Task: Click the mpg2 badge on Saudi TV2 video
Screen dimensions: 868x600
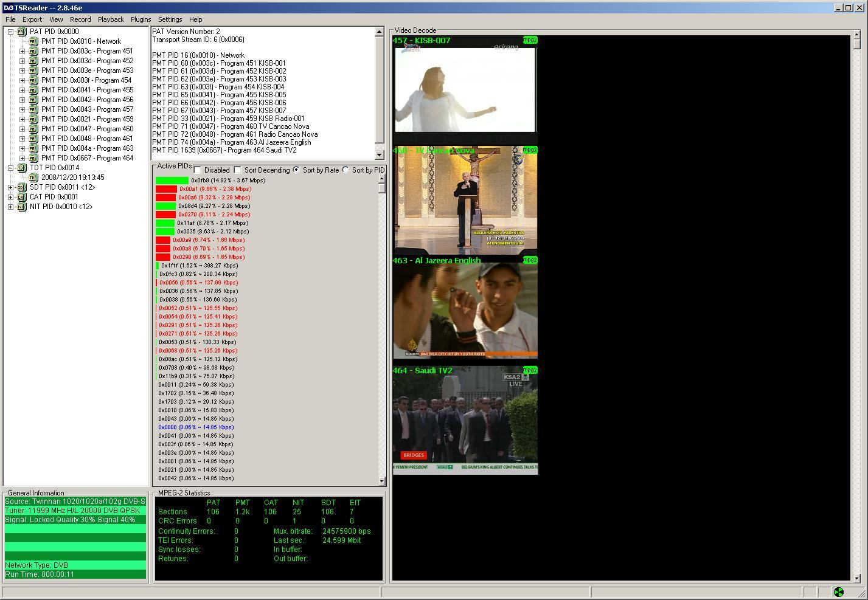Action: pos(530,370)
